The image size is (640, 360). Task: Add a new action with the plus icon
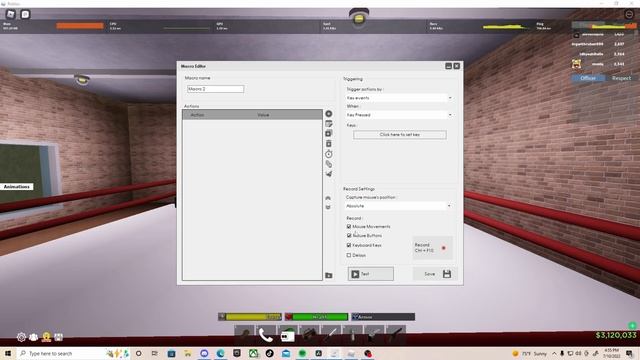(329, 114)
